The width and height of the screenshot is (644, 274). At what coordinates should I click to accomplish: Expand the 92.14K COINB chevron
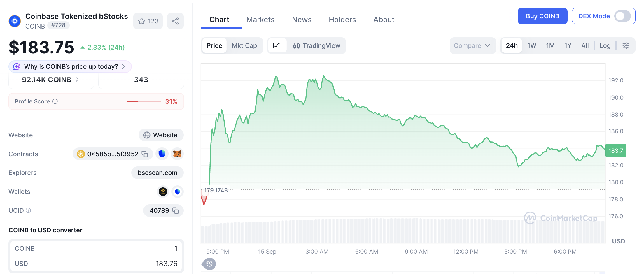point(77,80)
